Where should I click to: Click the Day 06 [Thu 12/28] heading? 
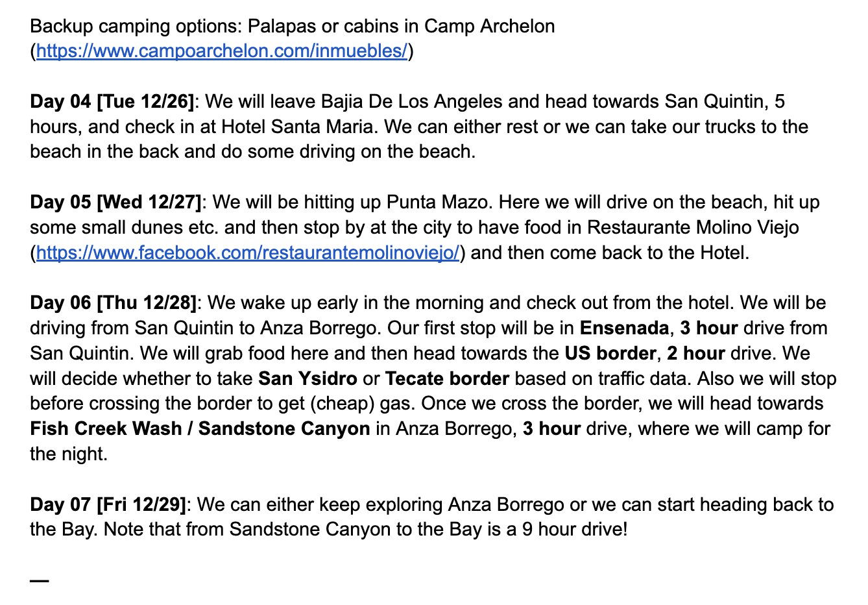click(x=113, y=303)
